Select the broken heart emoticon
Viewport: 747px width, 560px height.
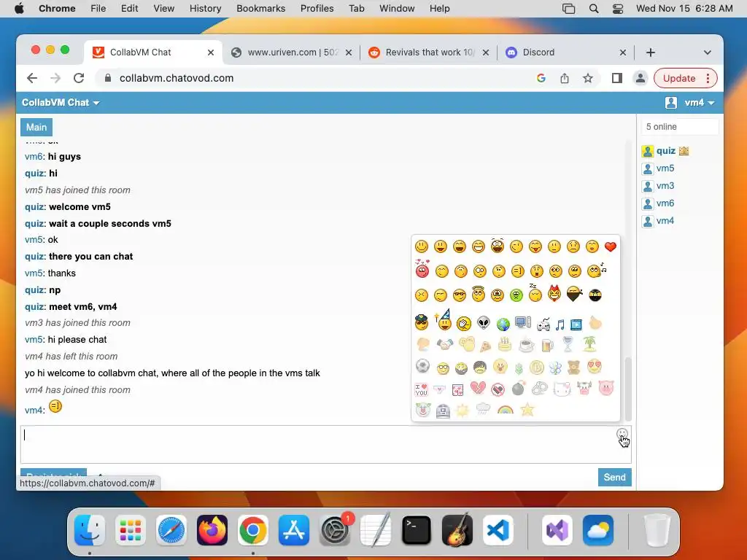coord(478,388)
